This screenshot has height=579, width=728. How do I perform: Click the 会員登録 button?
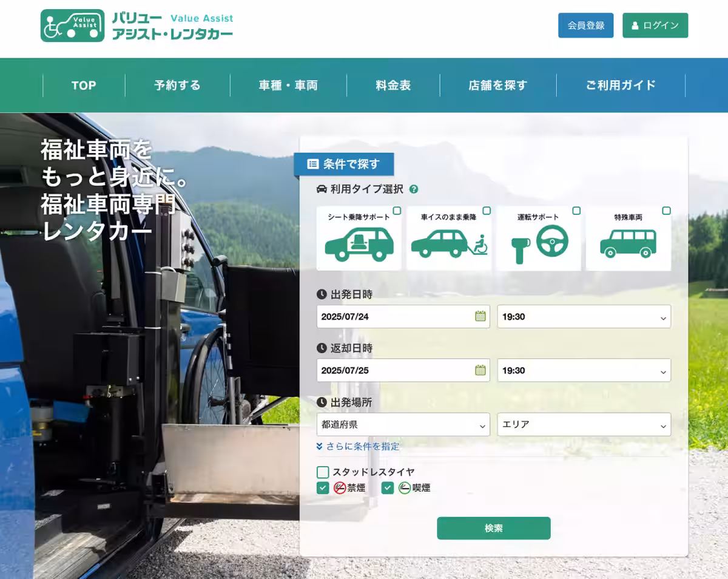click(585, 25)
